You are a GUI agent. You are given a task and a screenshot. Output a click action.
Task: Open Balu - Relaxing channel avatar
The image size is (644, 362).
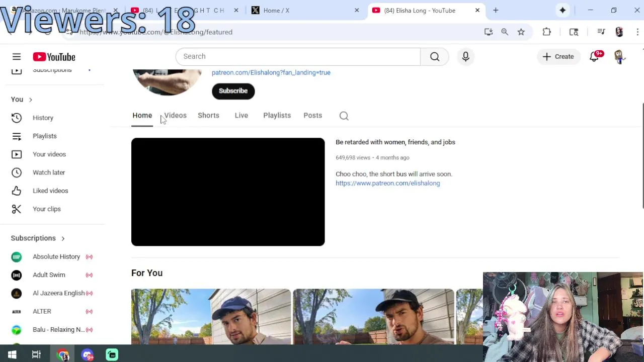(x=17, y=330)
